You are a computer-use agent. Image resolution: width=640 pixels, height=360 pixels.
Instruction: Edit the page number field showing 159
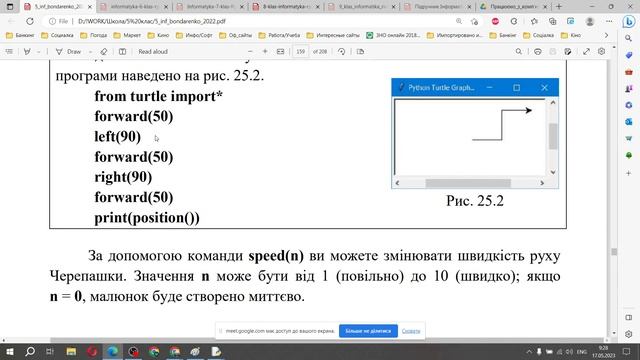300,51
